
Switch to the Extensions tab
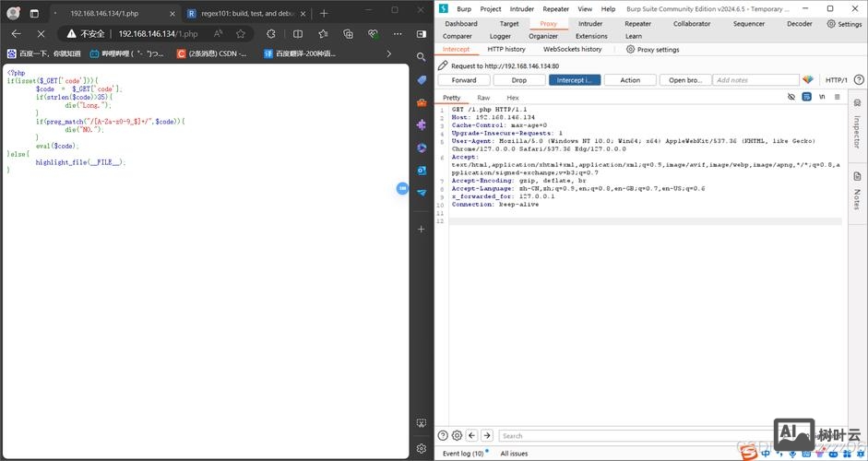[591, 36]
